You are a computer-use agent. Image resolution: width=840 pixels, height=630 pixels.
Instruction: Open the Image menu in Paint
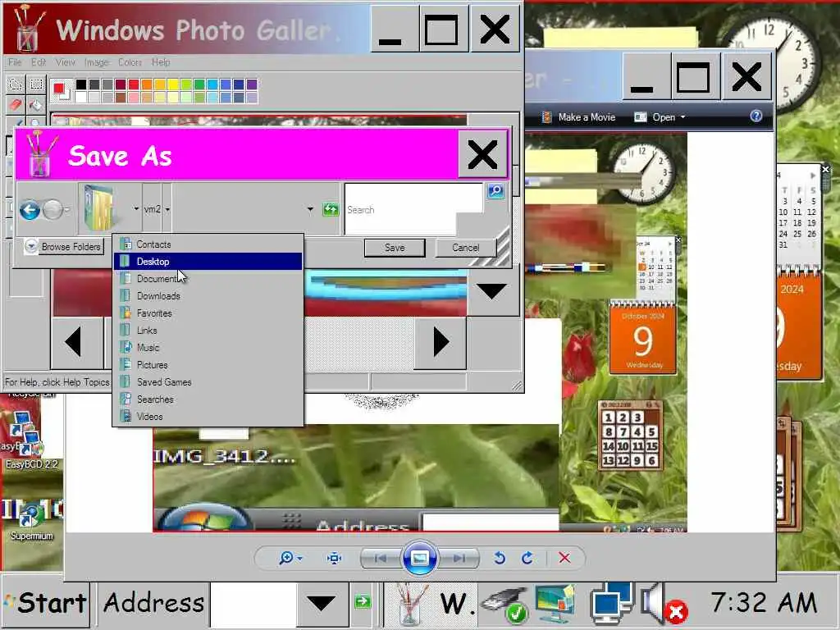97,62
